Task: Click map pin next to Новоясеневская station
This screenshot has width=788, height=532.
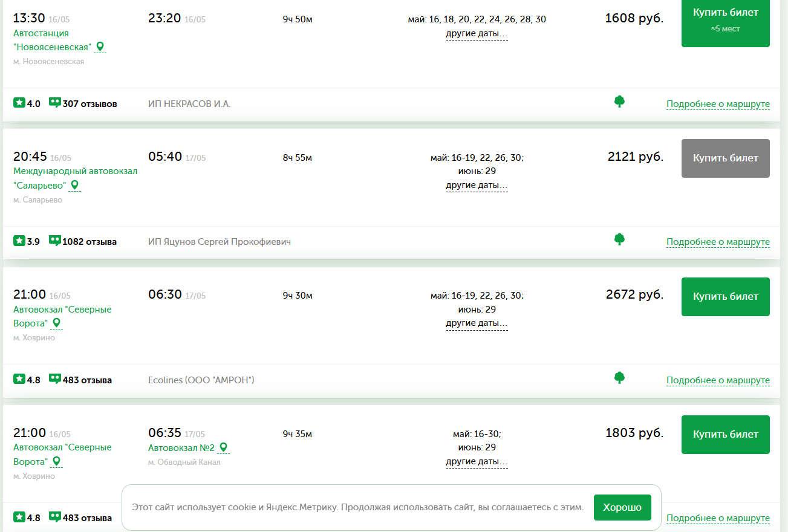Action: pyautogui.click(x=100, y=47)
